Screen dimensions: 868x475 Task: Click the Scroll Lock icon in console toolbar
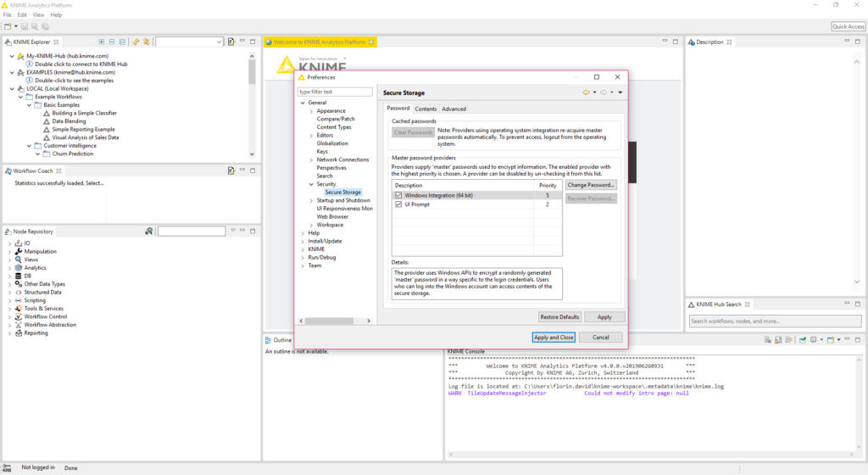(778, 340)
